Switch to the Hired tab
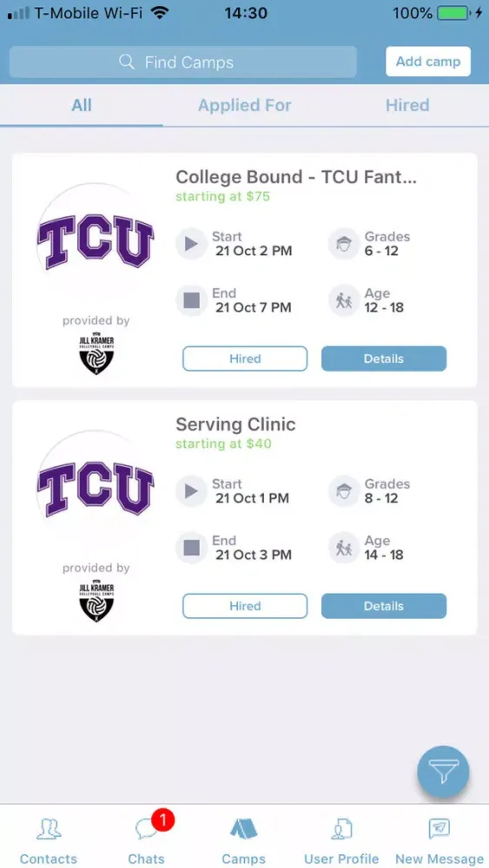489x868 pixels. tap(407, 105)
